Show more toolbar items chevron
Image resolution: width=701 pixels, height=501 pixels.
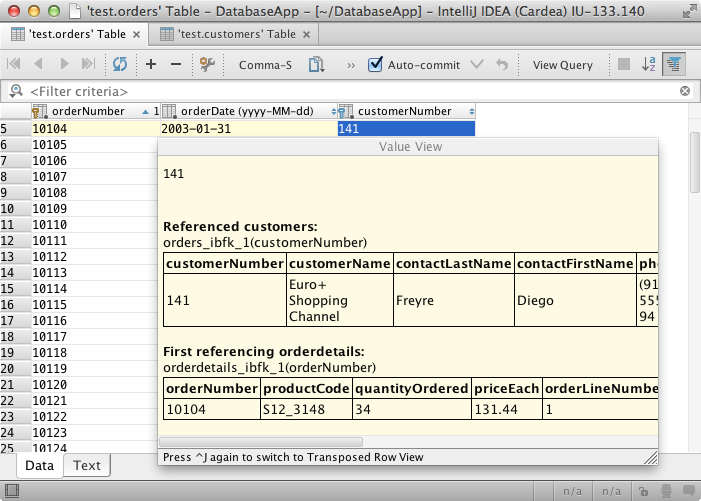(x=351, y=65)
